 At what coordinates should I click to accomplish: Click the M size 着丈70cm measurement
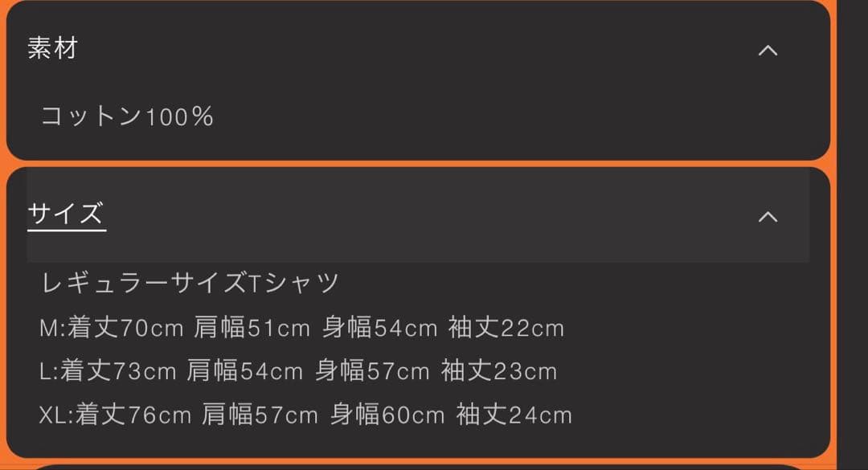pos(127,328)
